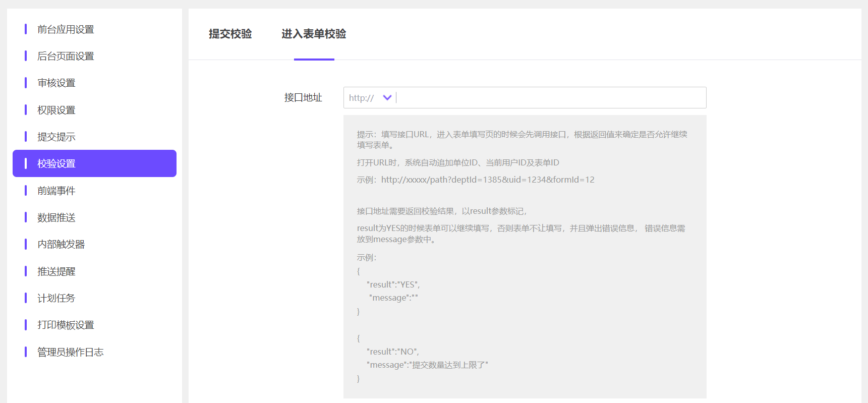The height and width of the screenshot is (403, 868).
Task: Switch to the 提交校验 tab
Action: (x=230, y=34)
